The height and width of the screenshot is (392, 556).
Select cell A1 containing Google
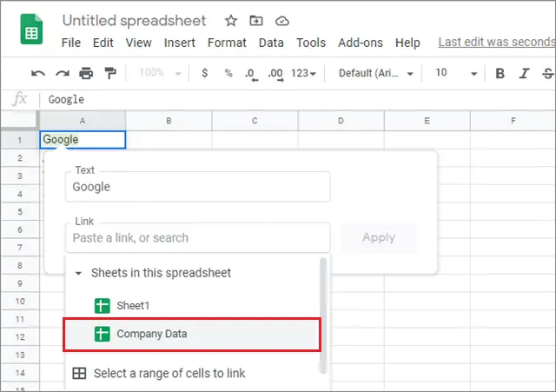pos(83,139)
